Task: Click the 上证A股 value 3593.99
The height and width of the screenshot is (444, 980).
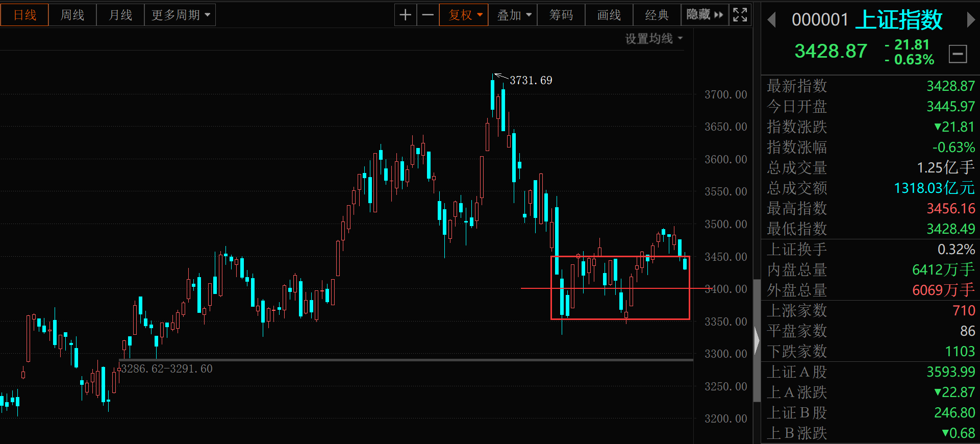Action: (951, 372)
